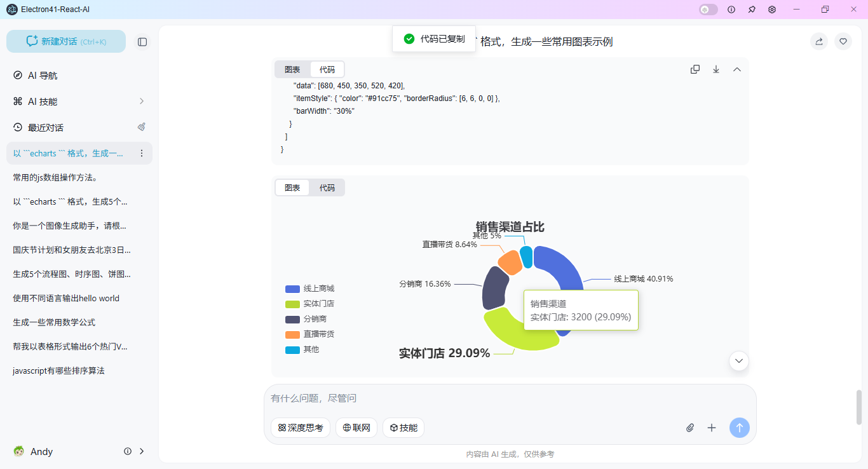Screen dimensions: 868x469
Task: Click the dark 分销商 slice of the donut
Action: coord(495,288)
